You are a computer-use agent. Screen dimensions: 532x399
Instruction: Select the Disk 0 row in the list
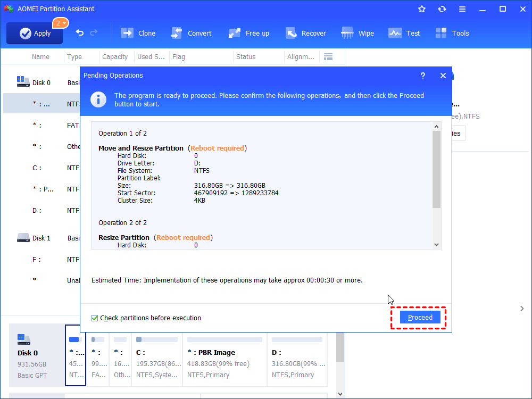point(41,82)
